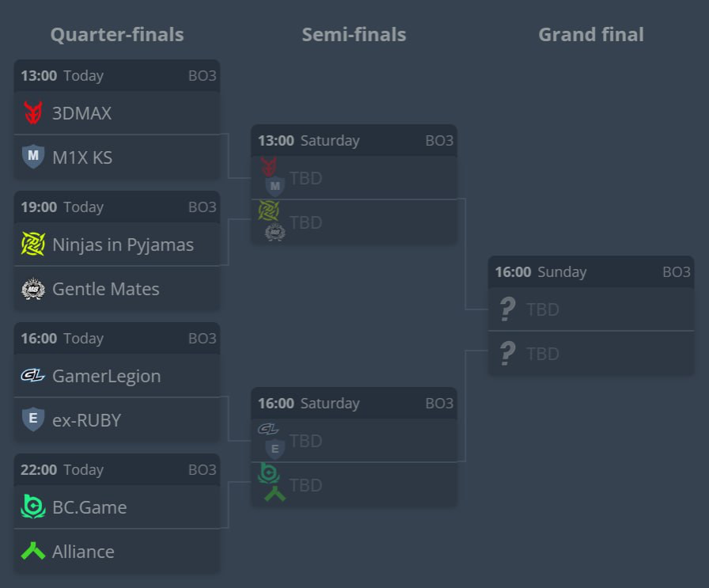Open the Alliance team page

coord(83,552)
